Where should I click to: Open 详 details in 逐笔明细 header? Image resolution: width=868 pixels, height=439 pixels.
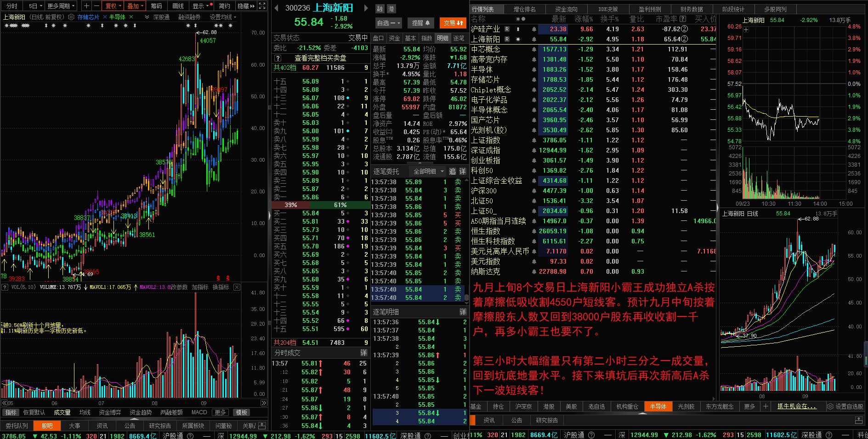(463, 312)
